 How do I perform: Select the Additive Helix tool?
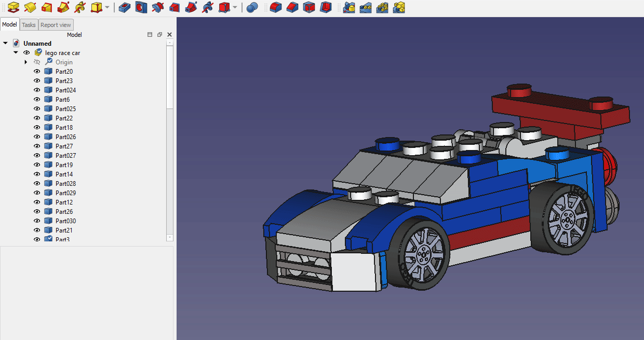[80, 7]
